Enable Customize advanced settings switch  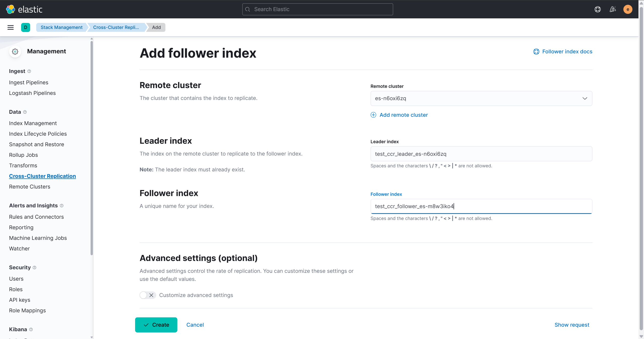pyautogui.click(x=148, y=295)
